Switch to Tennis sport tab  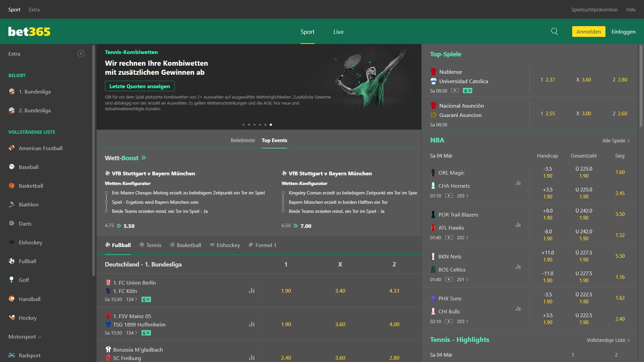tap(150, 245)
